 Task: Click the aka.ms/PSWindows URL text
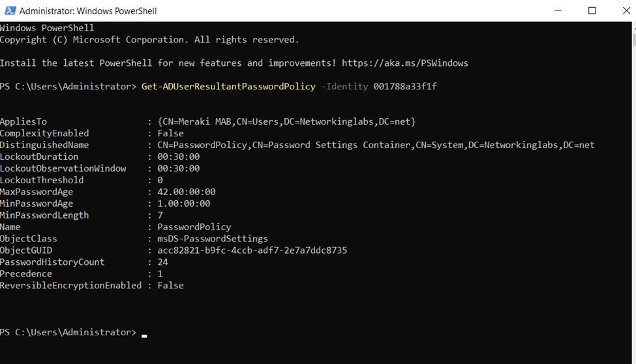(405, 63)
